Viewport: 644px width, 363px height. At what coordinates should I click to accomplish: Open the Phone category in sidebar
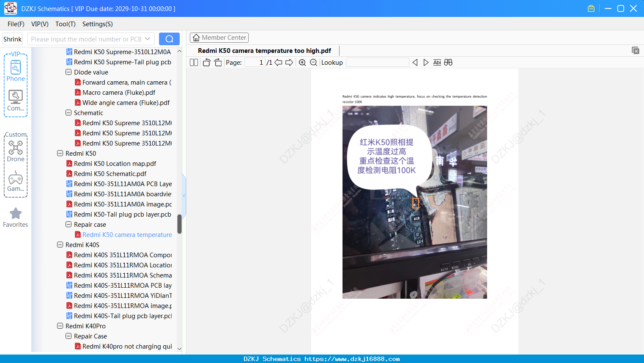pyautogui.click(x=16, y=71)
